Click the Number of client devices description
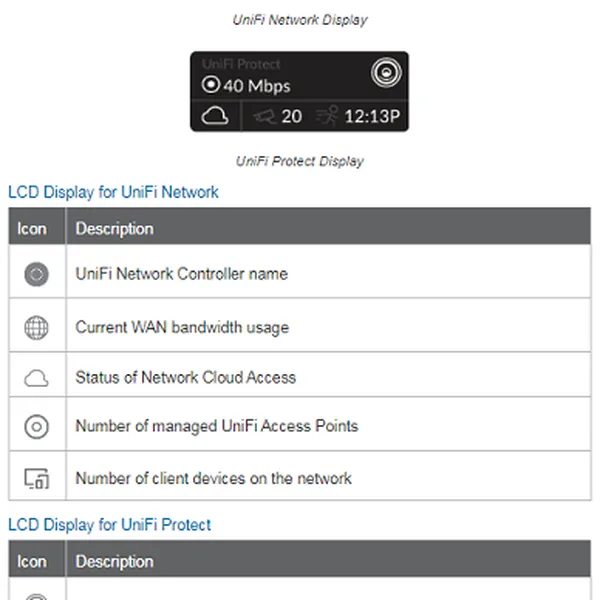Image resolution: width=600 pixels, height=600 pixels. coord(213,478)
